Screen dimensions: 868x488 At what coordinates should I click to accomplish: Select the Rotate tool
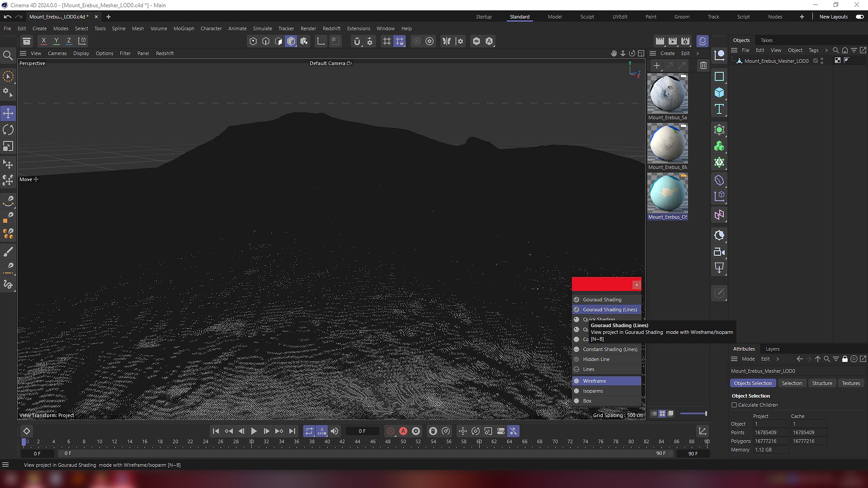click(x=8, y=130)
